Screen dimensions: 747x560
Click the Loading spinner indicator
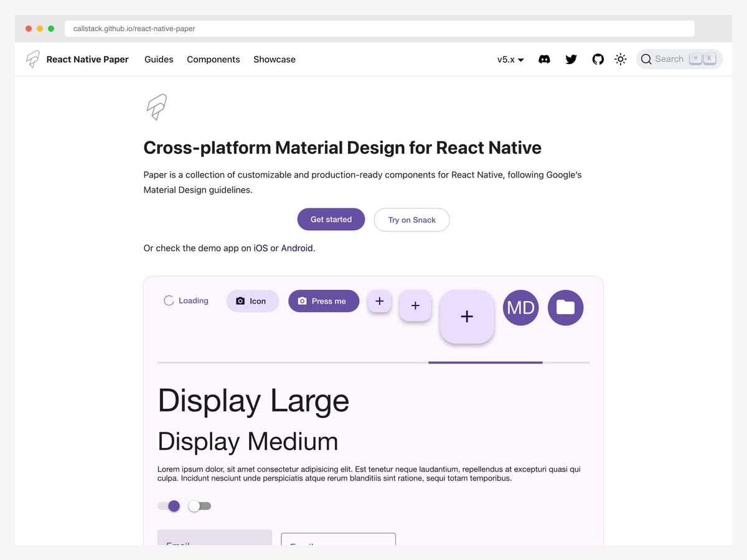point(168,301)
